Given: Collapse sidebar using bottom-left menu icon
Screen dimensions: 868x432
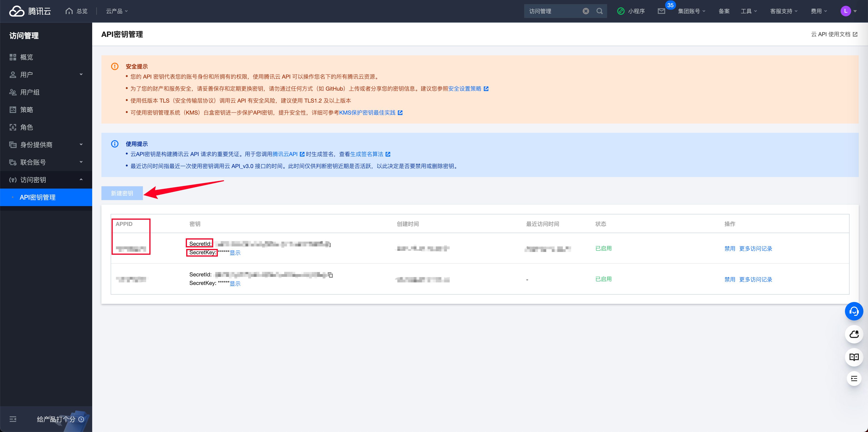Looking at the screenshot, I should click(13, 419).
